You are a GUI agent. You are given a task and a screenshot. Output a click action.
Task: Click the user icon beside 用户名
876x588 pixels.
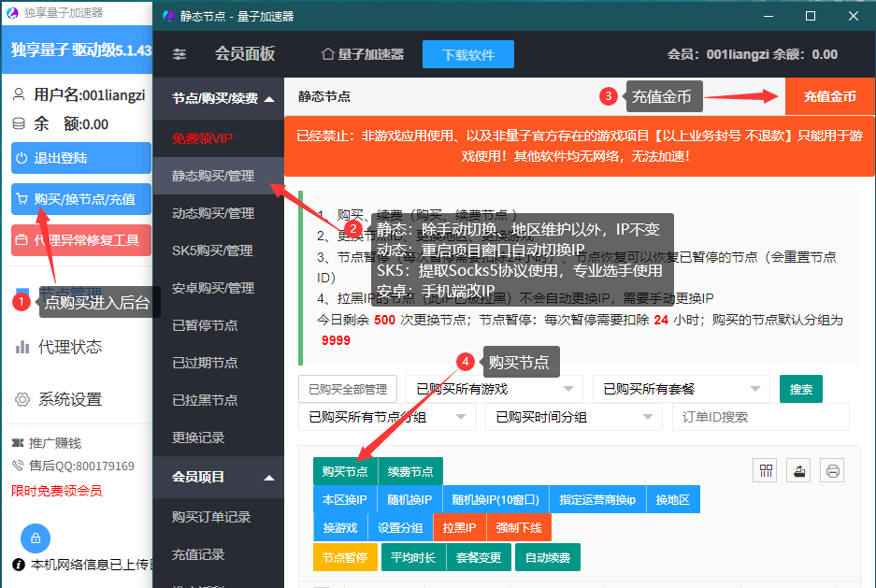tap(19, 93)
